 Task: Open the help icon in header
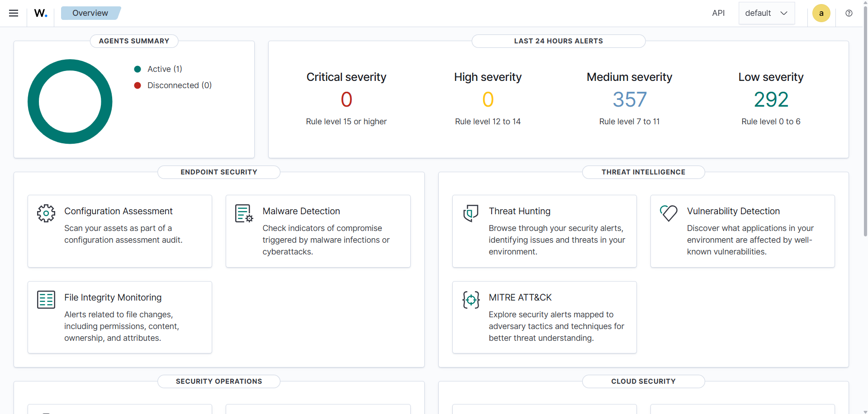point(849,13)
